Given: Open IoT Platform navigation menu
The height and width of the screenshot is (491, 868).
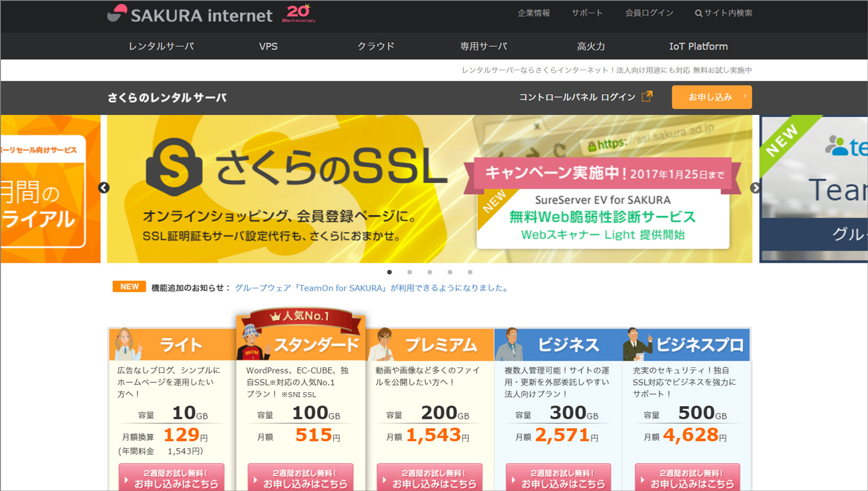Looking at the screenshot, I should 698,46.
